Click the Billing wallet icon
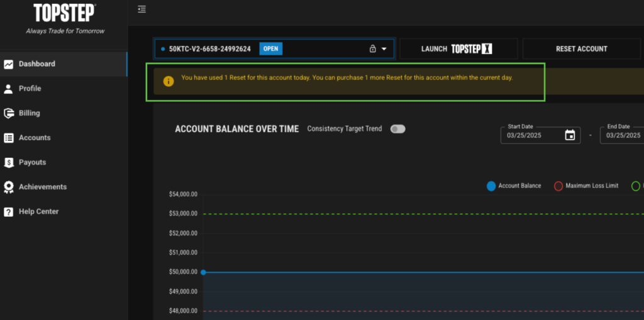The image size is (644, 320). [x=9, y=113]
